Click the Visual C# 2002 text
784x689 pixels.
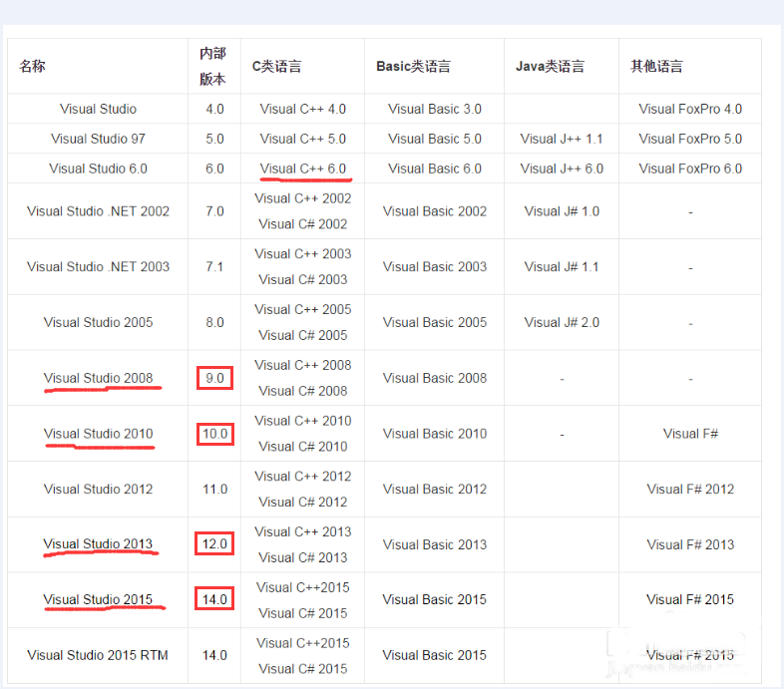(x=303, y=224)
